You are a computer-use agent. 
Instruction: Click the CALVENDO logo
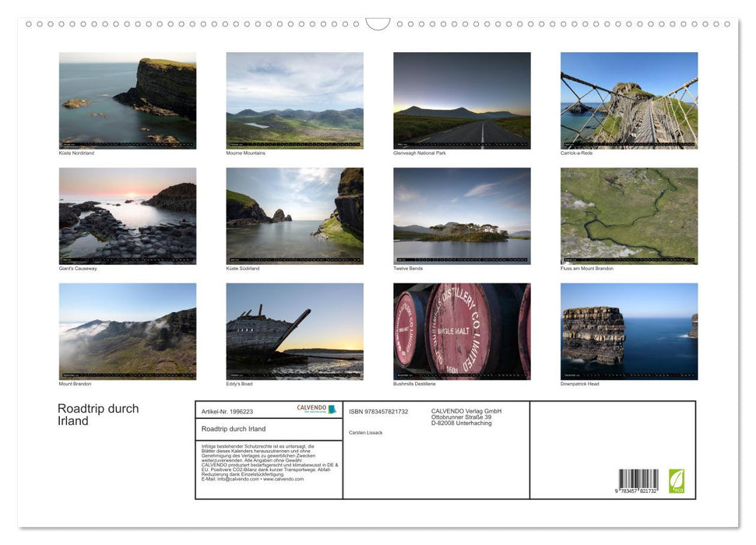tap(315, 410)
